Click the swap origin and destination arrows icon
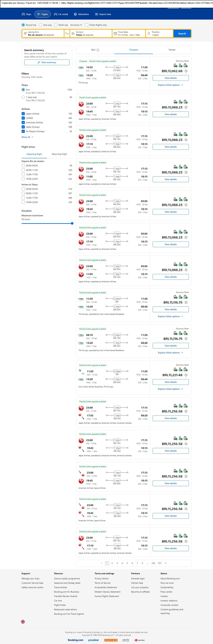This screenshot has width=213, height=644. (x=67, y=33)
